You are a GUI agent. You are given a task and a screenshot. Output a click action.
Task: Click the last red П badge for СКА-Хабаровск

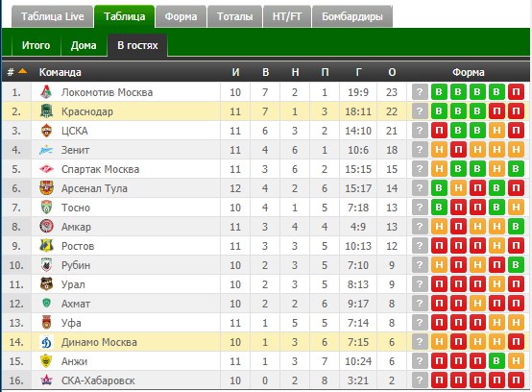click(516, 380)
